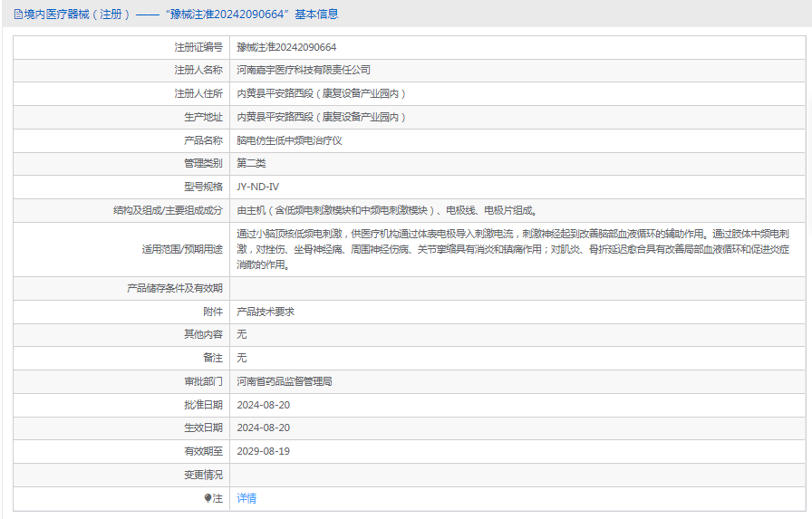This screenshot has height=519, width=812.
Task: Click the 附件 row label
Action: tap(213, 312)
